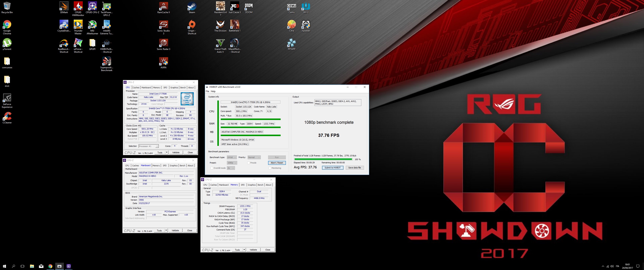Open taskbar volume icon
Viewport: 644px width, 270px height.
(612, 266)
